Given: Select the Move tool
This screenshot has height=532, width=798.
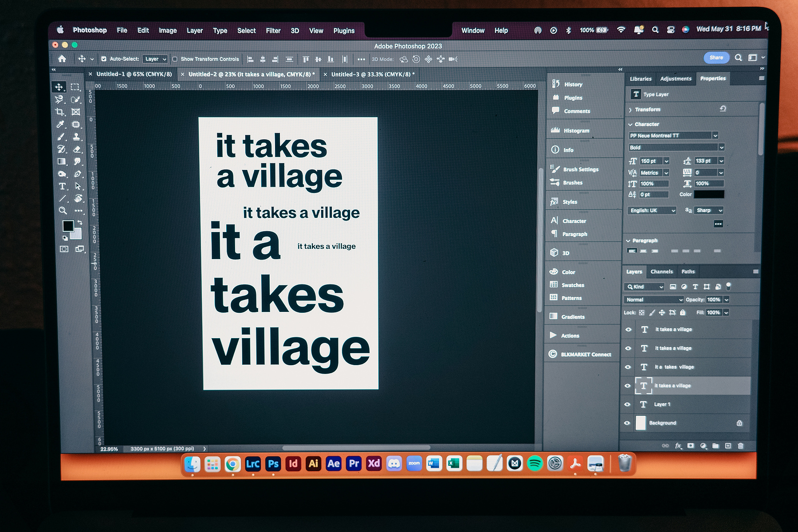Looking at the screenshot, I should tap(59, 87).
